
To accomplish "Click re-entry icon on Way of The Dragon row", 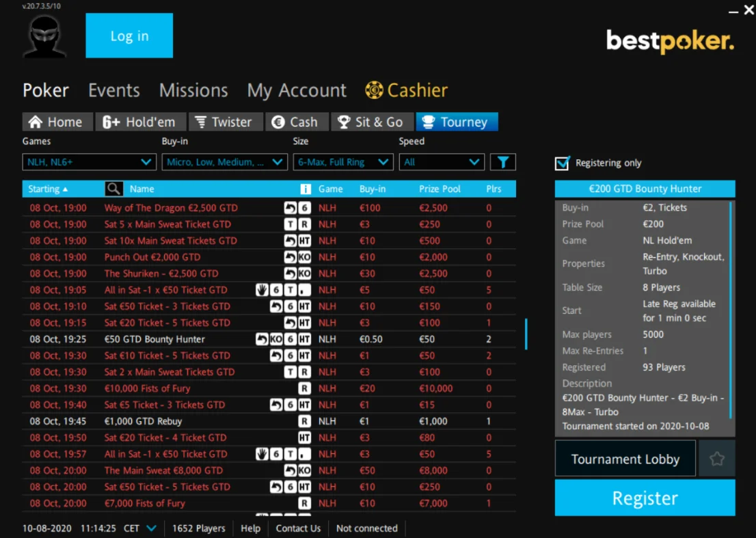I will pos(291,209).
